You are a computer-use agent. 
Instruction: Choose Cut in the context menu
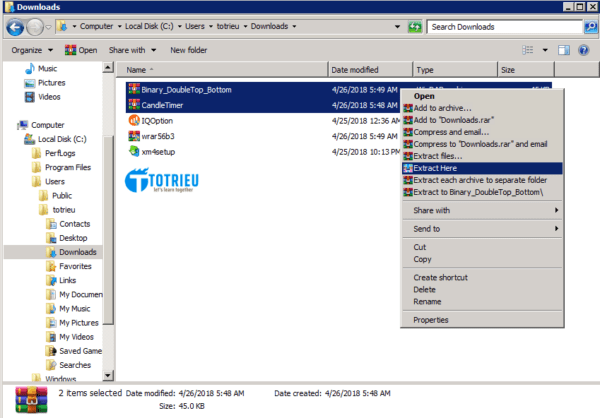tap(482, 247)
